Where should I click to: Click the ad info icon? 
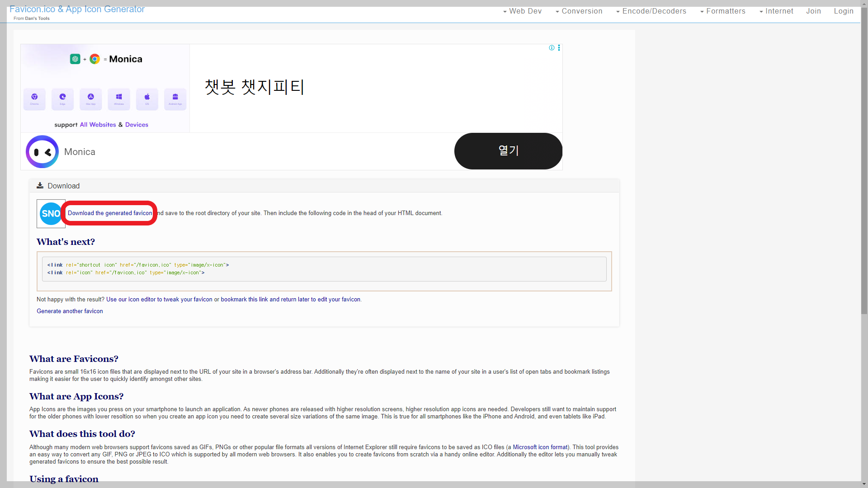[552, 48]
